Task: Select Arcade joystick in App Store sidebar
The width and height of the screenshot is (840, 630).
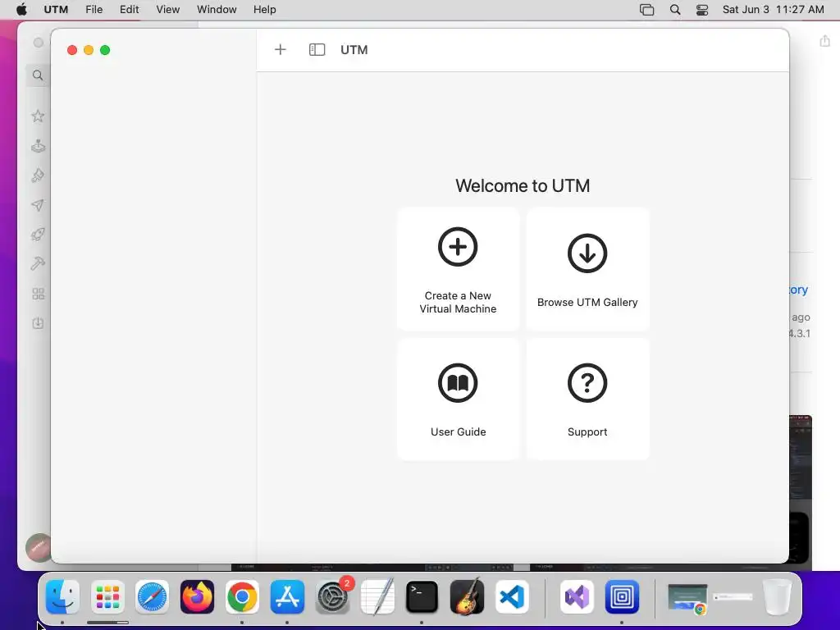Action: (38, 146)
